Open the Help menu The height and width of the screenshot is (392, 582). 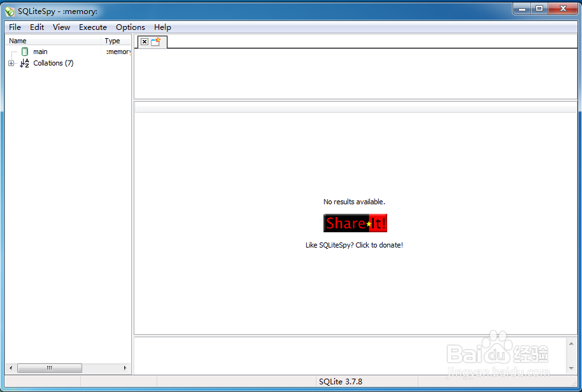coord(162,27)
